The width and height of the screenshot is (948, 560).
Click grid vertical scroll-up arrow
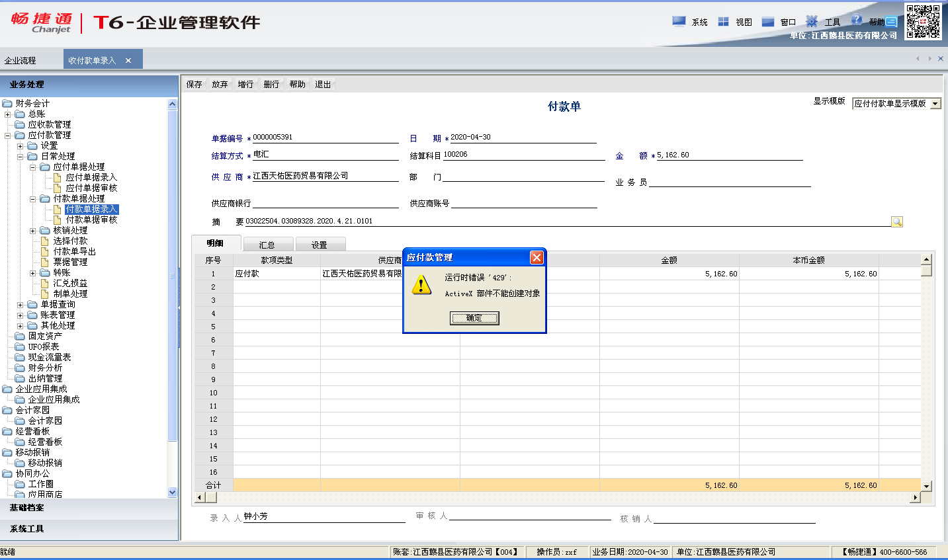pos(926,260)
